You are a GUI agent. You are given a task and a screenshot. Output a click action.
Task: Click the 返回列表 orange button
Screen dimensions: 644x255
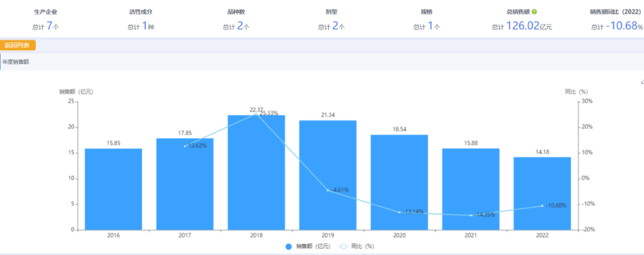[18, 45]
